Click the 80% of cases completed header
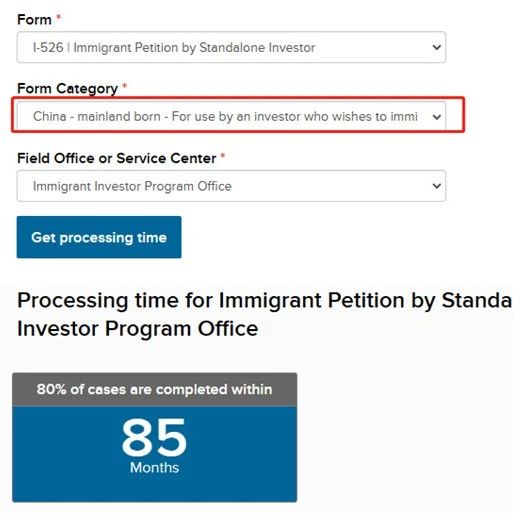Viewport: 513px width, 513px height. tap(154, 389)
